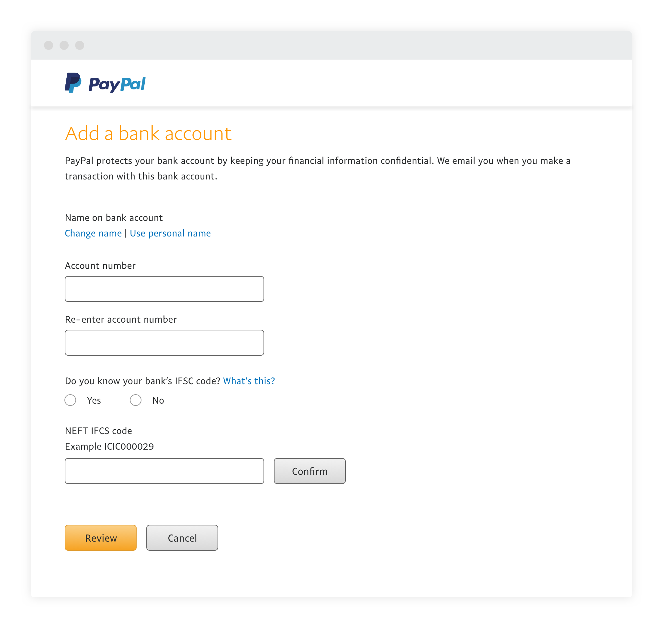Click the Account number input field
Image resolution: width=663 pixels, height=644 pixels.
click(164, 289)
